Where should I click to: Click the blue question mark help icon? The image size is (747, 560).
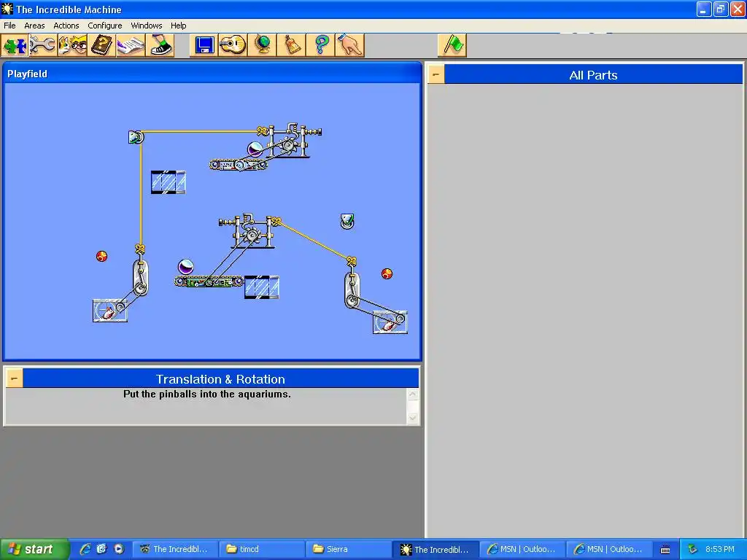click(x=321, y=46)
